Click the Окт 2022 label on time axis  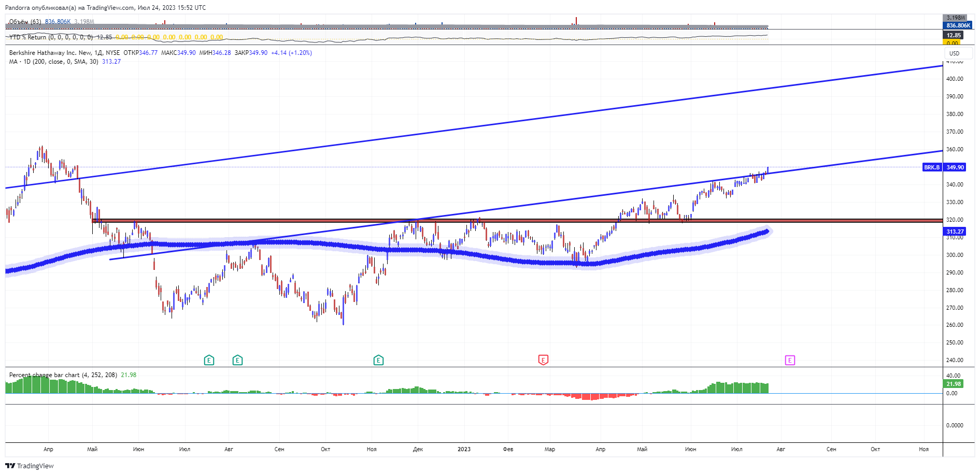[x=325, y=449]
